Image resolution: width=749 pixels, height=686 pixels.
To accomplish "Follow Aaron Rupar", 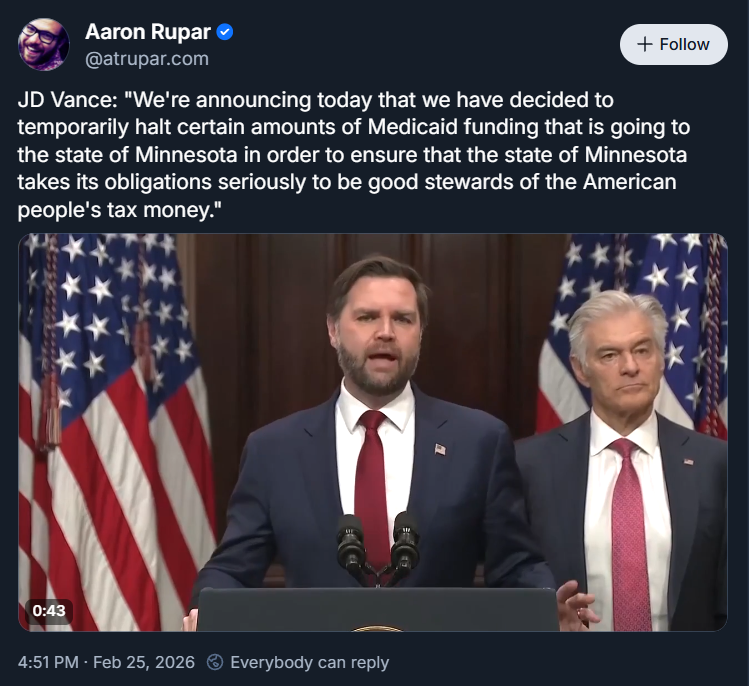I will (673, 44).
